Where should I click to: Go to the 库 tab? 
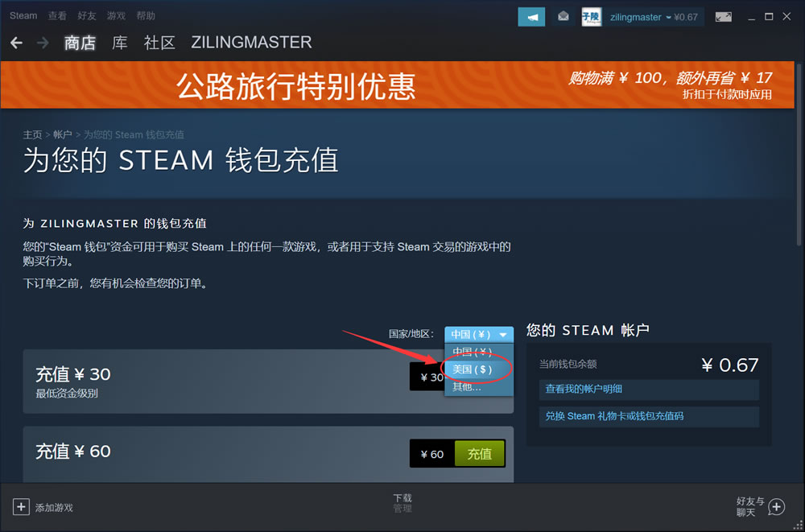(x=120, y=43)
